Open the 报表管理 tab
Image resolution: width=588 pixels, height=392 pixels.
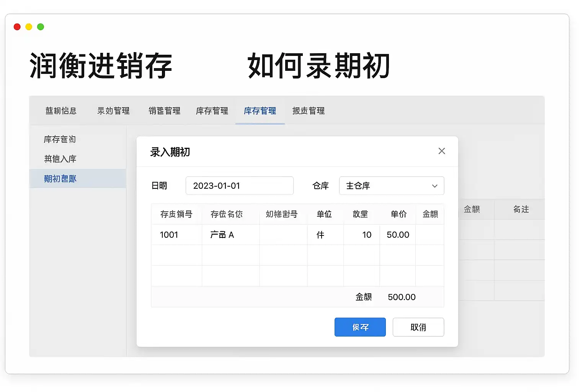pos(308,111)
